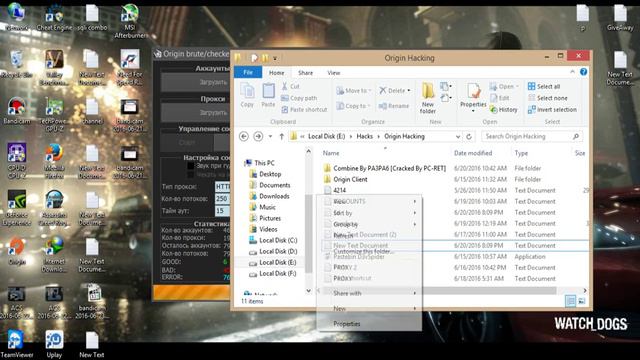Click the Rename ribbon item

pos(394,106)
